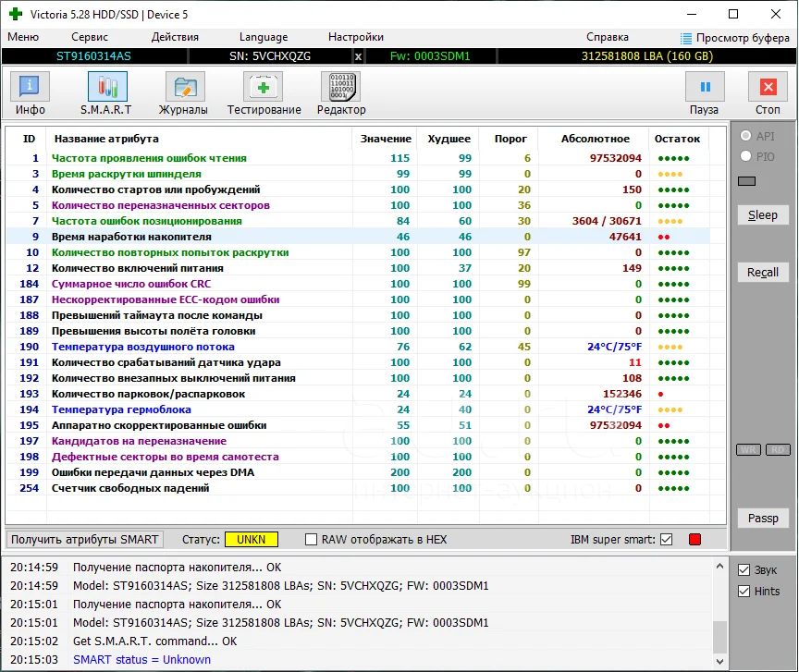This screenshot has width=799, height=672.
Task: Select the API radio button
Action: point(745,136)
